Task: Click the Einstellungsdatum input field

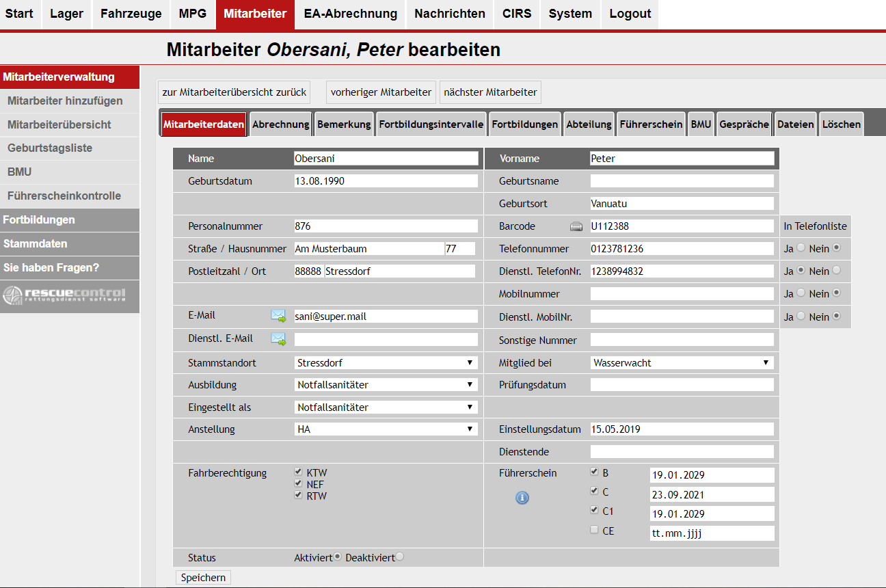Action: (x=682, y=429)
